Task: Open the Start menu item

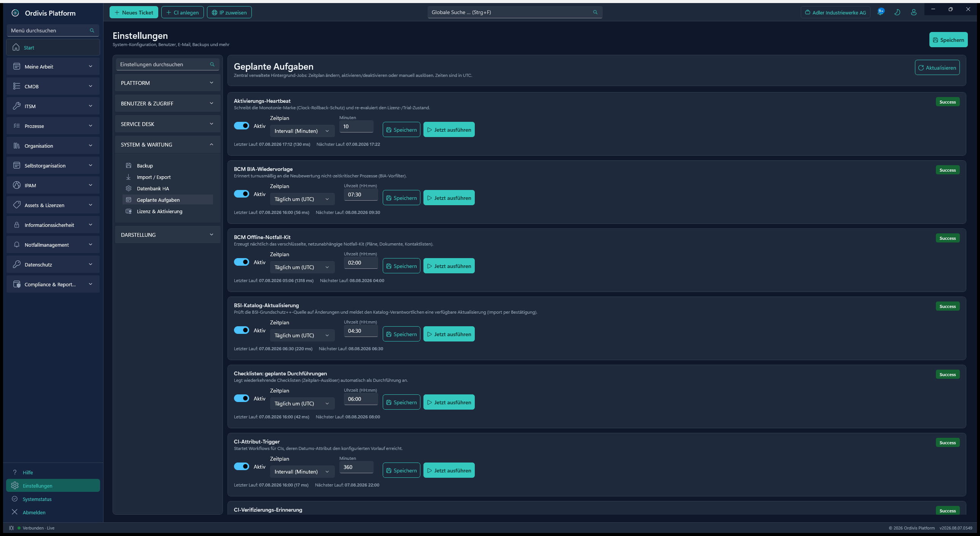Action: [53, 48]
